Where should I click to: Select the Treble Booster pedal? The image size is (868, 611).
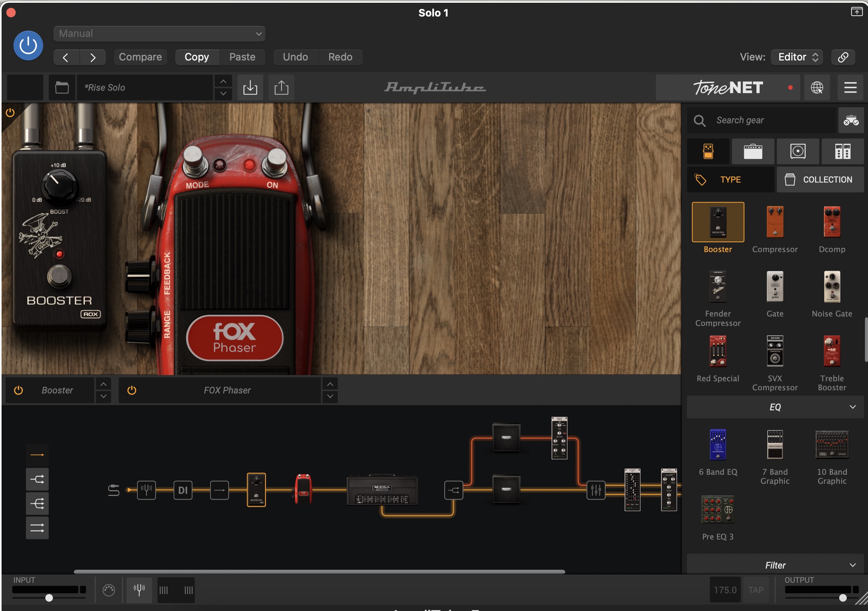[x=832, y=351]
